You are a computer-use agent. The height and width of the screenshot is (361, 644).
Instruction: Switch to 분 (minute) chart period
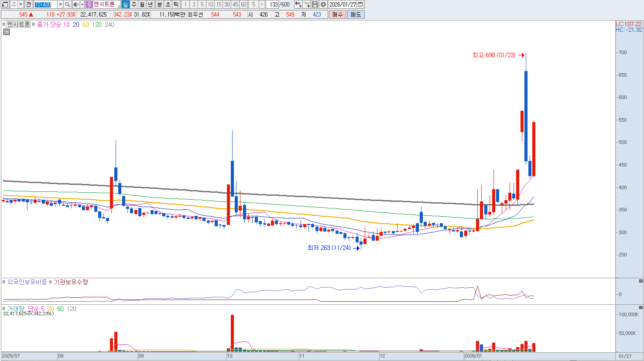coord(159,4)
